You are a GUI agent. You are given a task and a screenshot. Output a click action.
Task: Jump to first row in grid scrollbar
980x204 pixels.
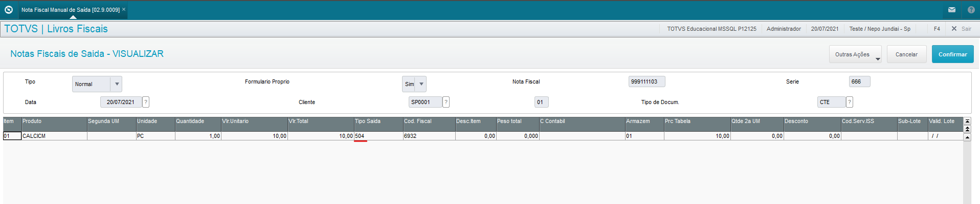(x=967, y=121)
